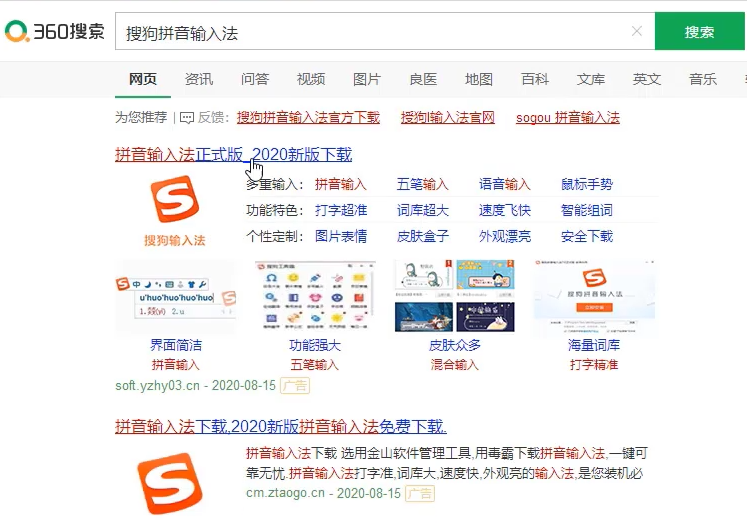This screenshot has height=528, width=747.
Task: Open the 外观漂亮 link
Action: 505,236
